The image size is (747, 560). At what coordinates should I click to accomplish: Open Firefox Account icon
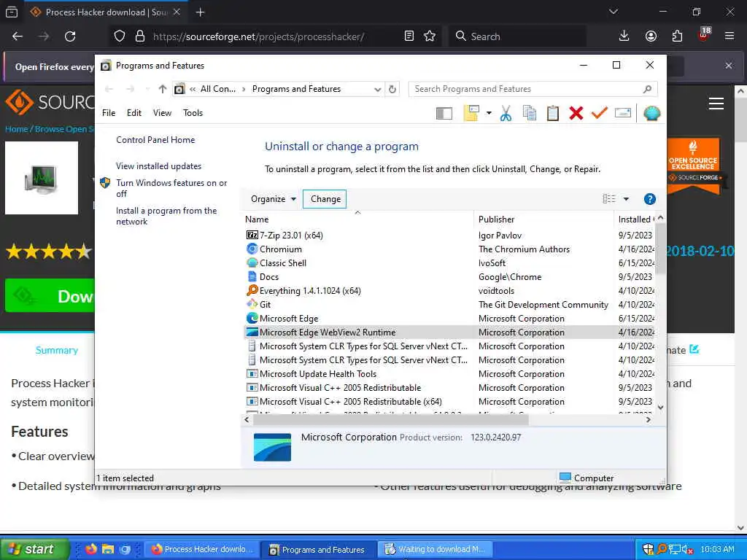point(651,36)
